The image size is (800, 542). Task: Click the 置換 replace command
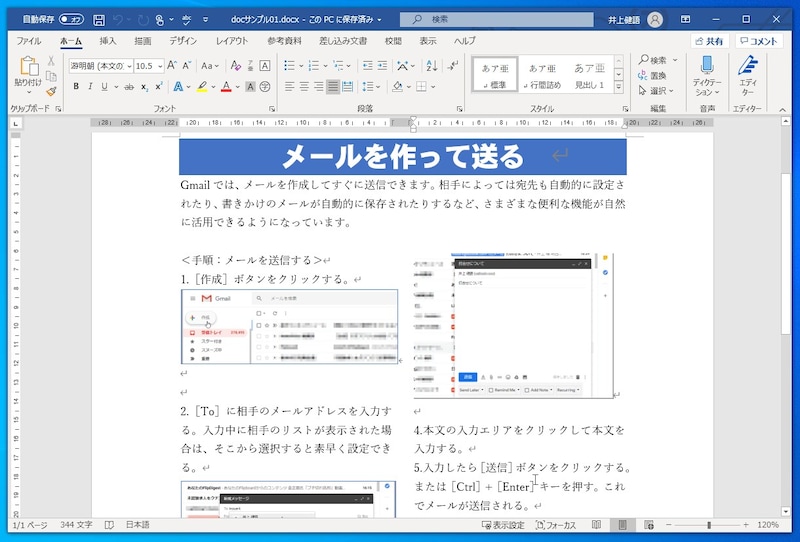click(x=657, y=75)
